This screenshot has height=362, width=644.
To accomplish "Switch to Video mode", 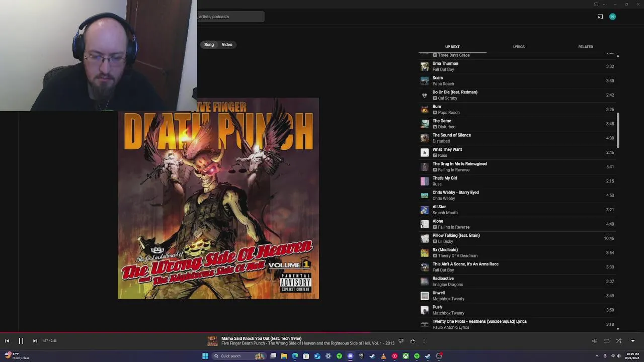I will tap(227, 45).
